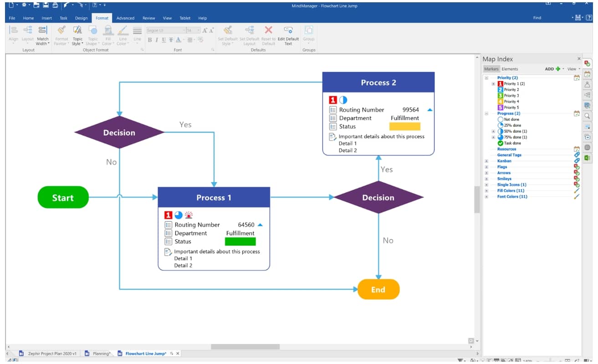Open the search magnifier side panel icon

(588, 116)
